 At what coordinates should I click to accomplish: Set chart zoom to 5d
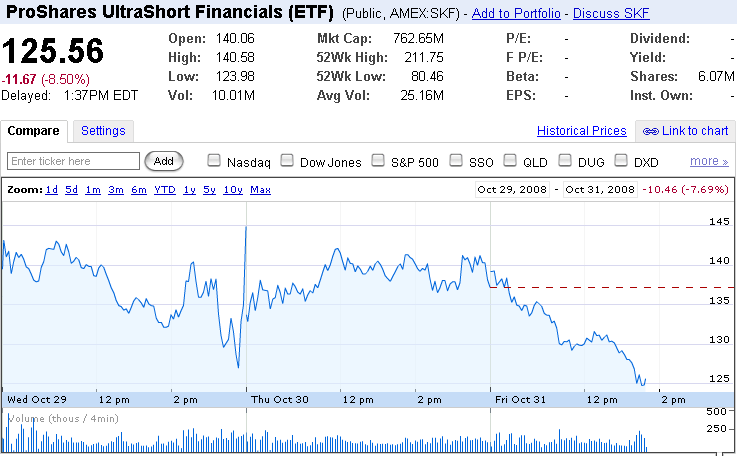71,189
